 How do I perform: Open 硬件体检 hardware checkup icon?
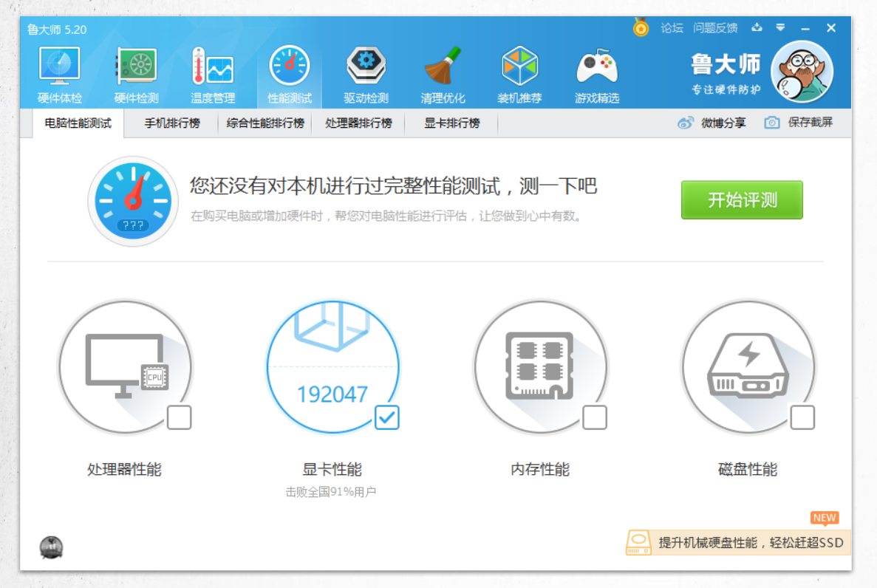(59, 67)
